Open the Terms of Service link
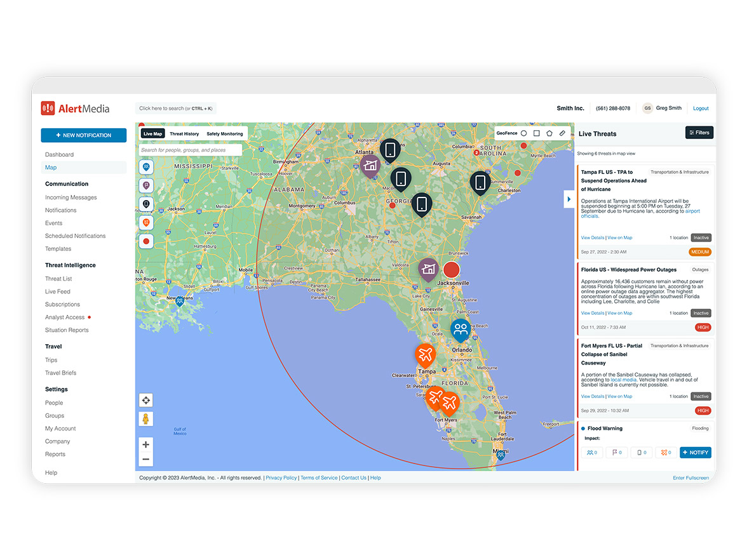The image size is (747, 560). coord(319,477)
